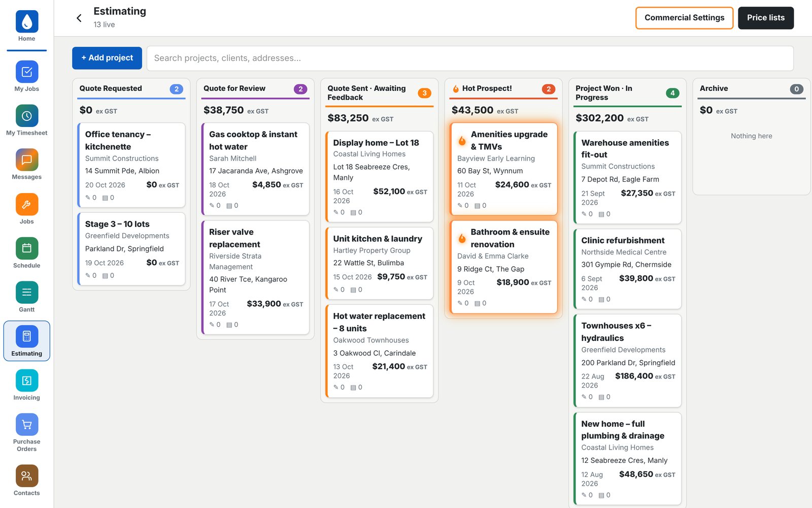812x508 pixels.
Task: Click Oakwood Townhouses client name
Action: click(x=371, y=340)
